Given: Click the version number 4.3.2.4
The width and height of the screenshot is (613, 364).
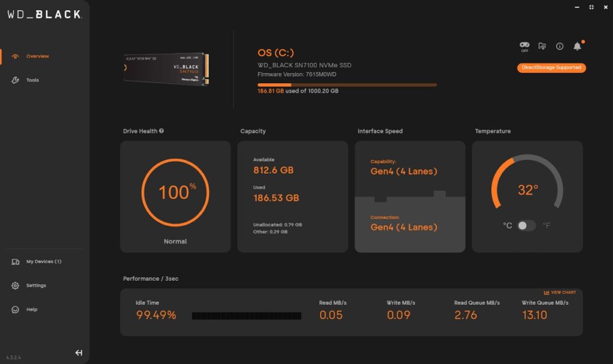Looking at the screenshot, I should pyautogui.click(x=14, y=358).
